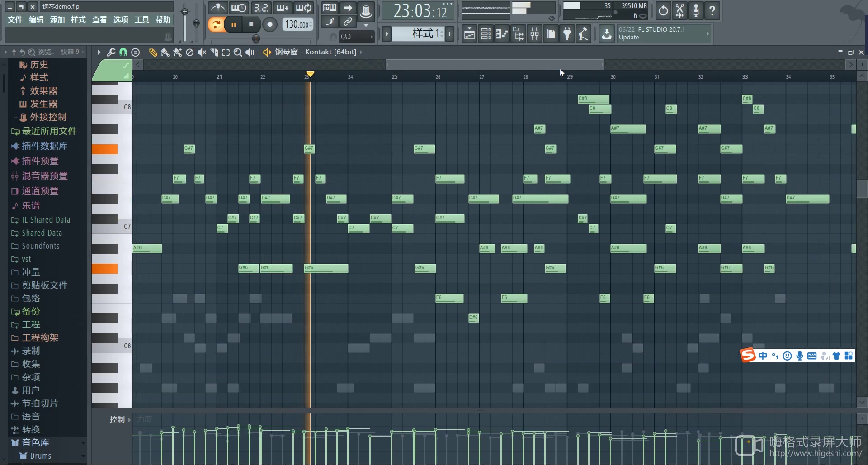The width and height of the screenshot is (868, 465).
Task: Click the 130.000 tempo field
Action: pos(297,24)
